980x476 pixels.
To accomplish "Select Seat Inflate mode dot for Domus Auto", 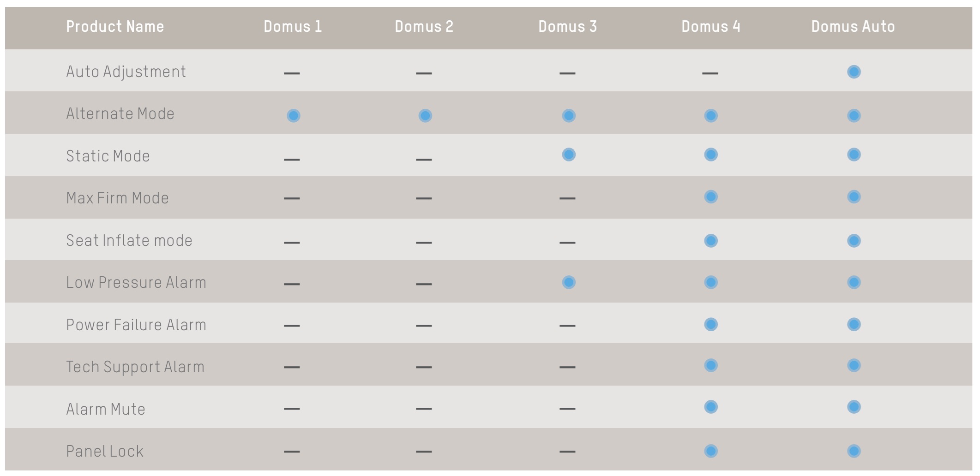I will [x=854, y=241].
